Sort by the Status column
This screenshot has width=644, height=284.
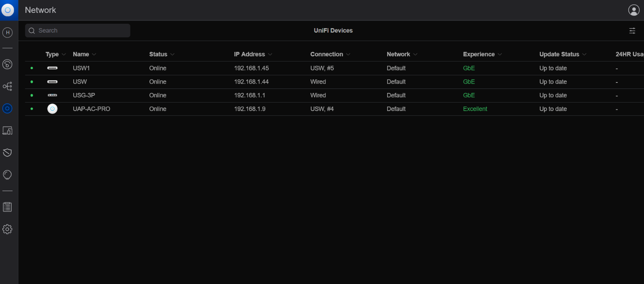[162, 54]
